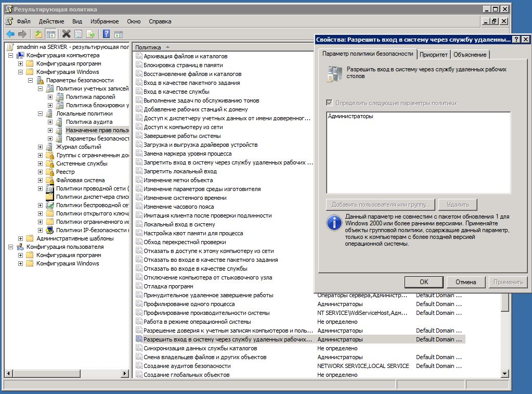532x394 pixels.
Task: Click the context help question mark in properties dialog
Action: 516,40
